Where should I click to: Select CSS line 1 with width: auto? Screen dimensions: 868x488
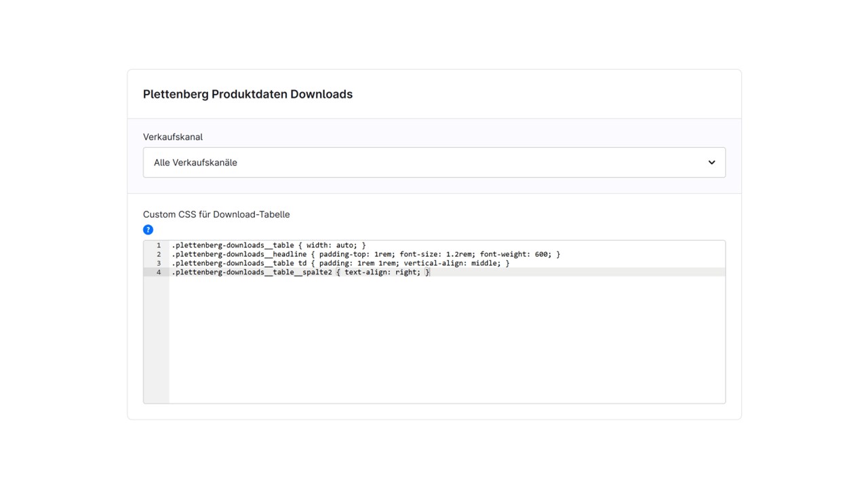coord(269,245)
